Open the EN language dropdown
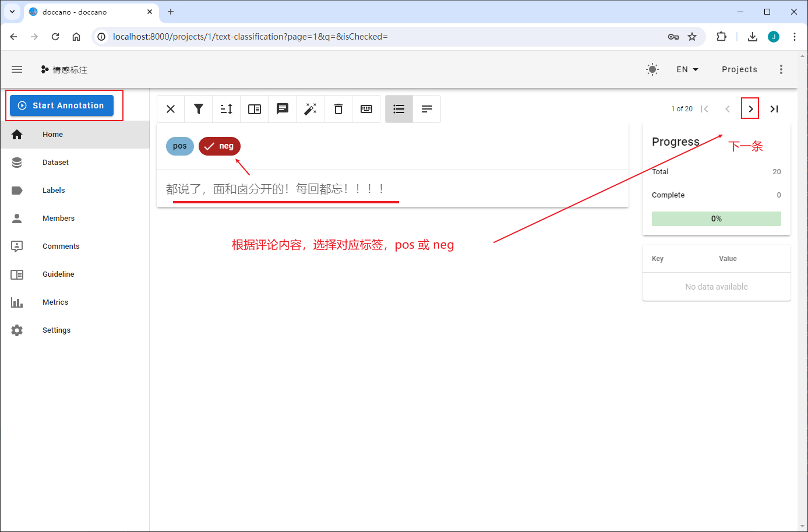This screenshot has width=808, height=532. [687, 69]
